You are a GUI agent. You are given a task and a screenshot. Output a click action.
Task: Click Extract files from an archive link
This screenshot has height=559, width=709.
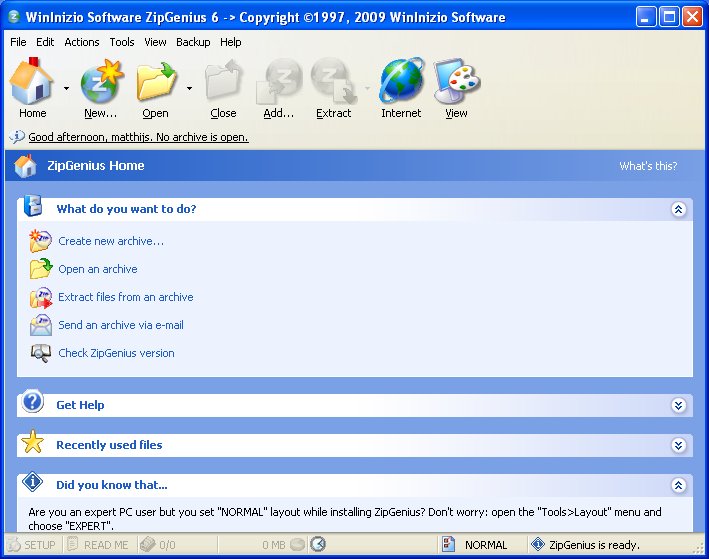point(126,297)
